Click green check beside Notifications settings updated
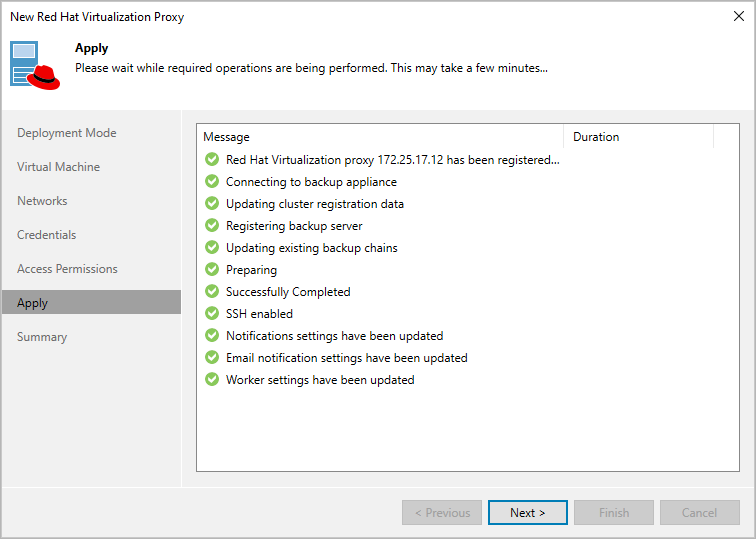The image size is (756, 539). point(212,336)
